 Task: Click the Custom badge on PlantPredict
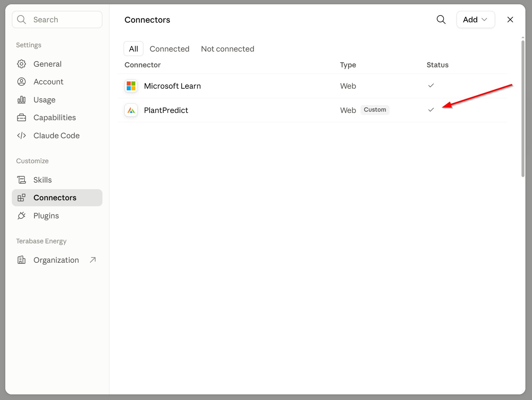pos(375,110)
